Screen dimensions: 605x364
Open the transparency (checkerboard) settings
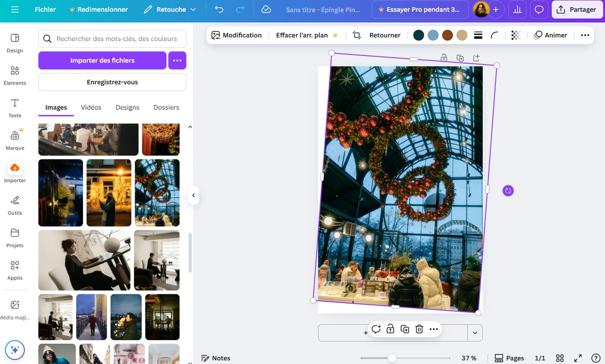pyautogui.click(x=515, y=35)
